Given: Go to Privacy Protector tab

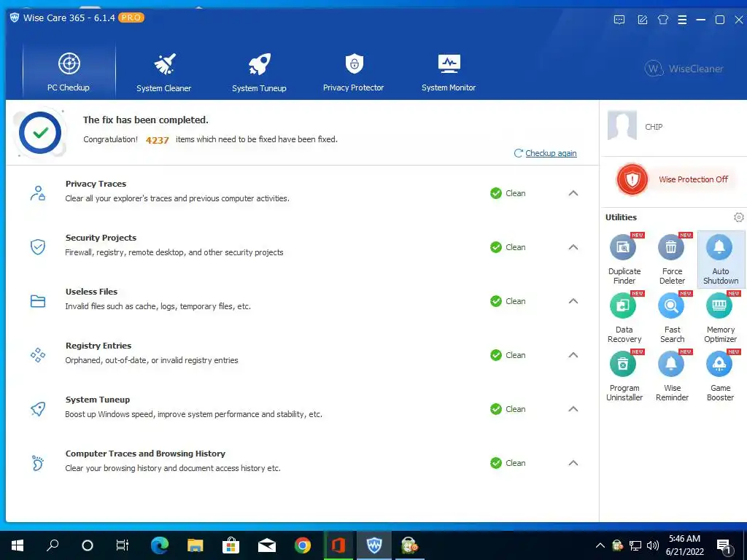Looking at the screenshot, I should (x=354, y=71).
